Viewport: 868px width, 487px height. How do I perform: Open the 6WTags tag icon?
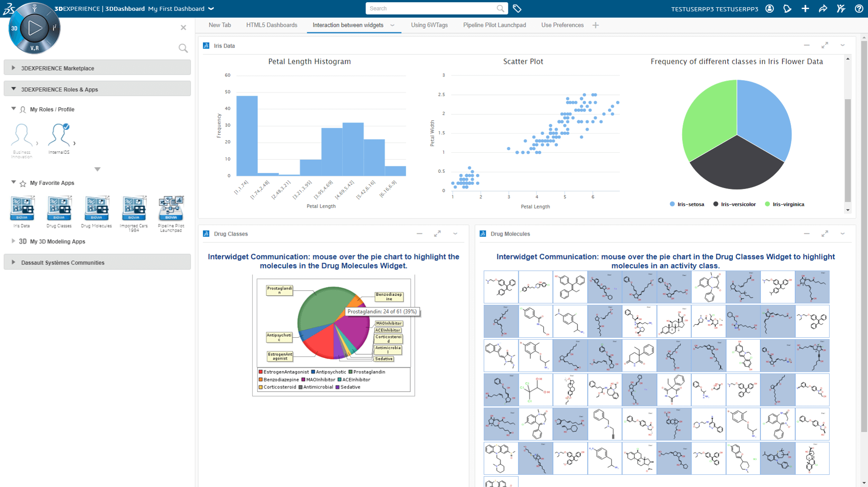(x=517, y=9)
